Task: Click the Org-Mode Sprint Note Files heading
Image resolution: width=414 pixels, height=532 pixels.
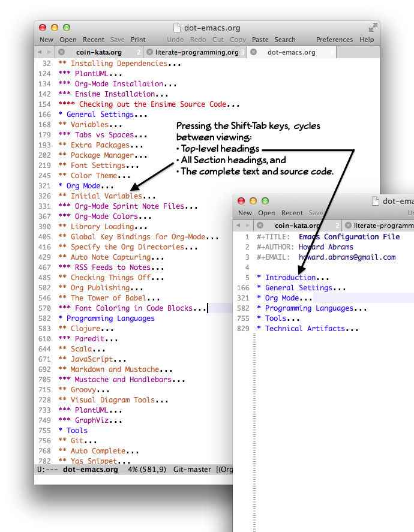Action: coord(128,206)
